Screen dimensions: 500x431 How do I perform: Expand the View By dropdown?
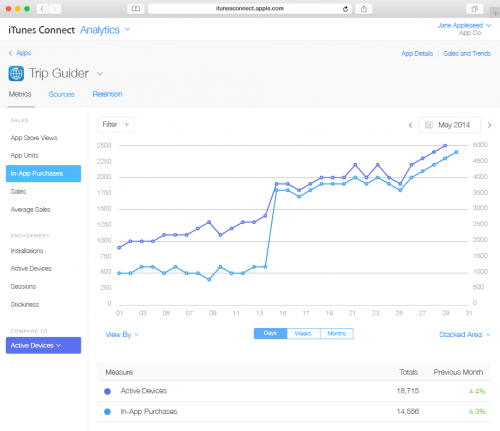pyautogui.click(x=122, y=335)
